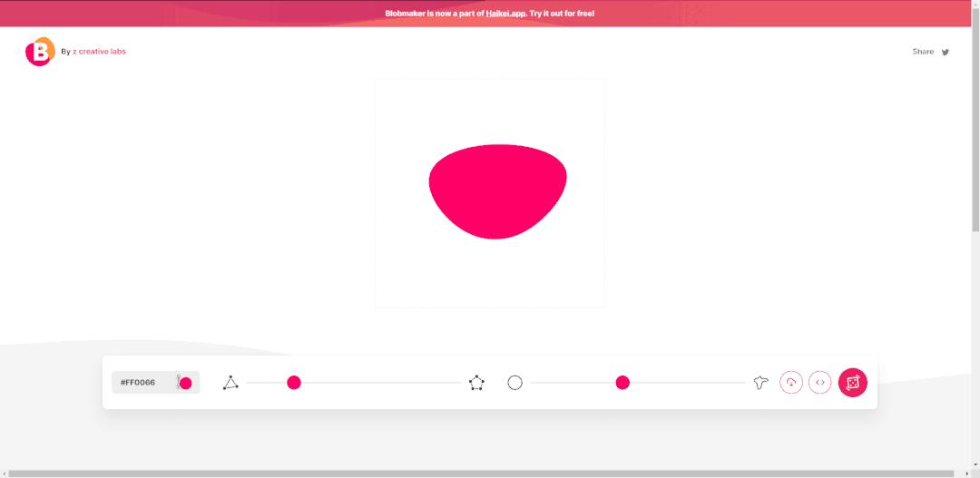Click the vertical scrollbar thumb
This screenshot has height=478, width=980.
975,119
